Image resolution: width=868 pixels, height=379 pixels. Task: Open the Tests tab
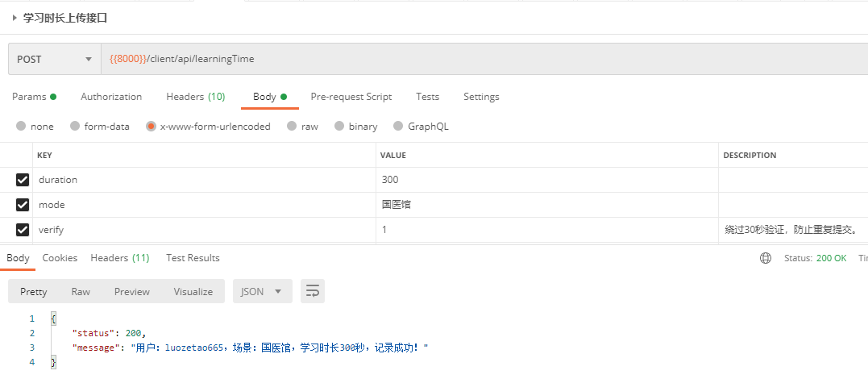point(427,97)
